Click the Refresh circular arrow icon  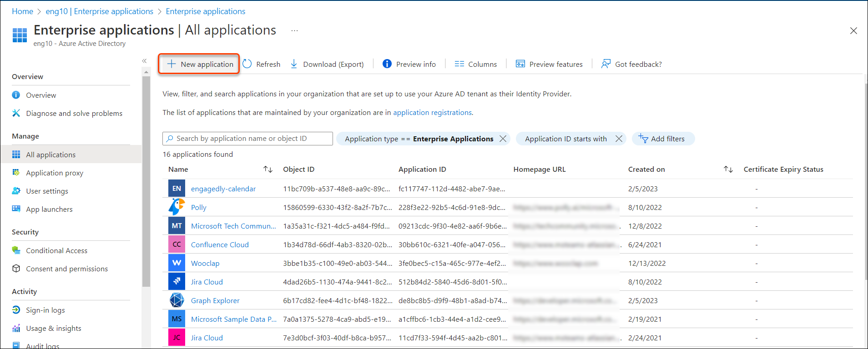coord(247,64)
